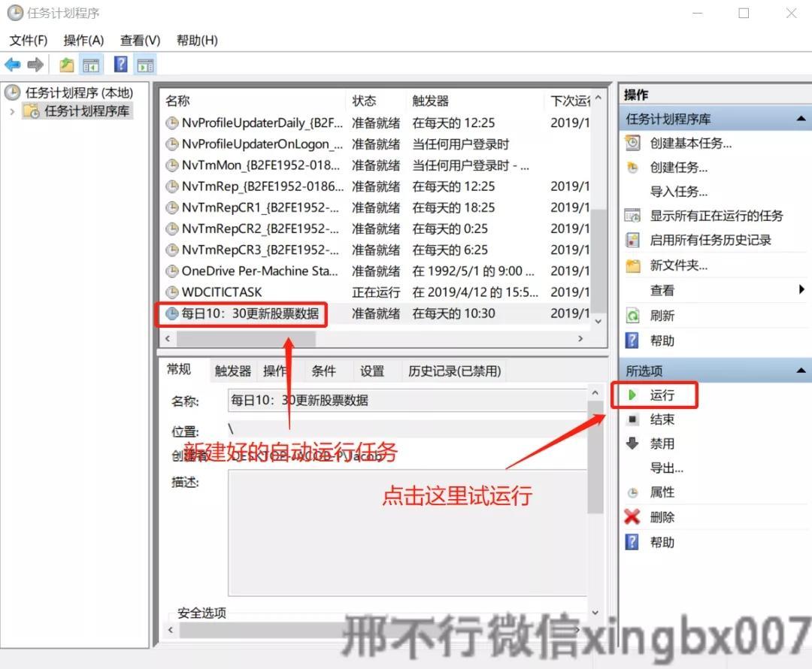Image resolution: width=812 pixels, height=669 pixels.
Task: Click the back navigation arrow
Action: [11, 64]
